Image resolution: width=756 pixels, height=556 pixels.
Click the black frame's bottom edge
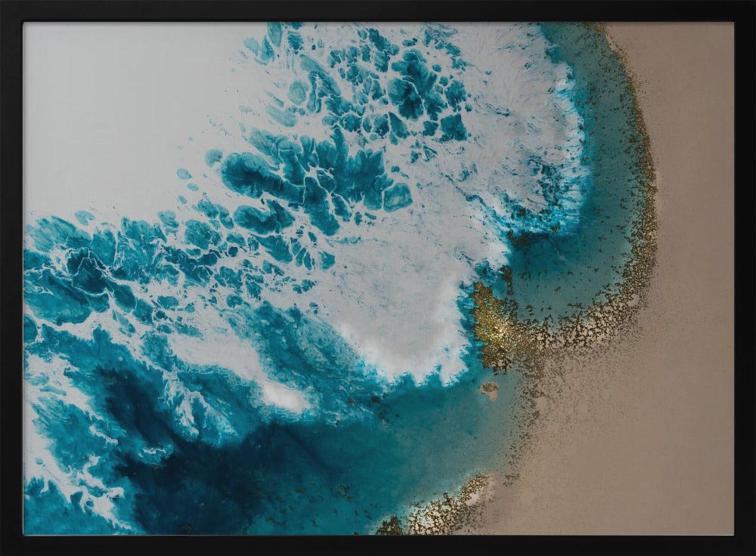point(378,545)
